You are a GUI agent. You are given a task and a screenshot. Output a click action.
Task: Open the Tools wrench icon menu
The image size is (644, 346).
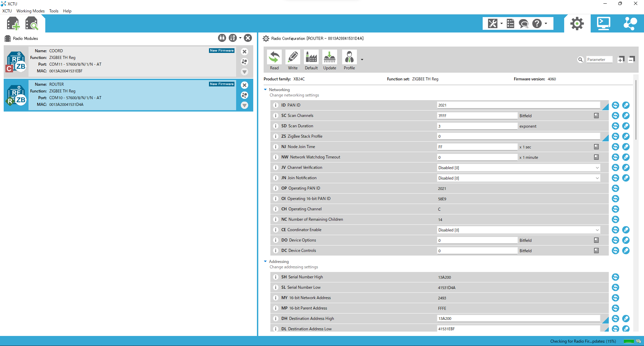492,23
